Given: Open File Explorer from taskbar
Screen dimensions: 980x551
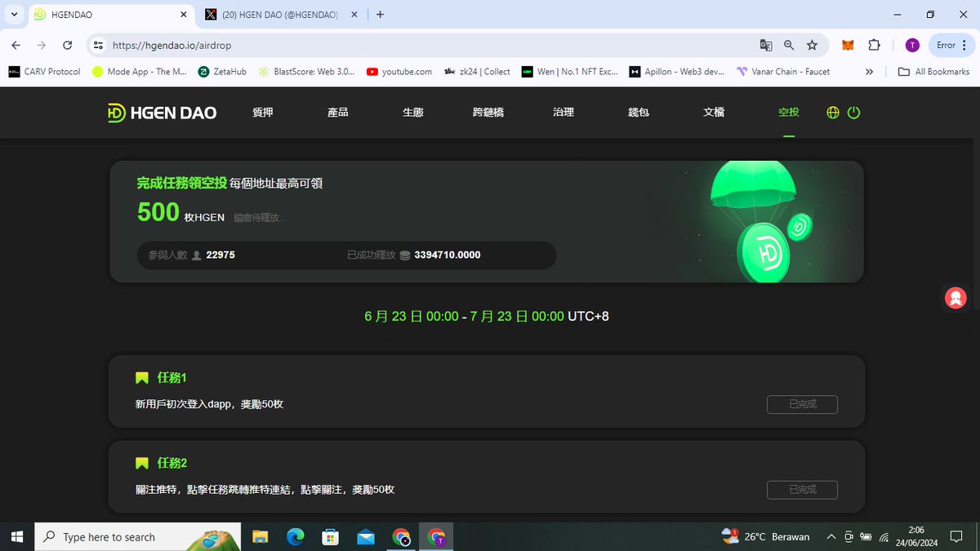Looking at the screenshot, I should [x=260, y=536].
